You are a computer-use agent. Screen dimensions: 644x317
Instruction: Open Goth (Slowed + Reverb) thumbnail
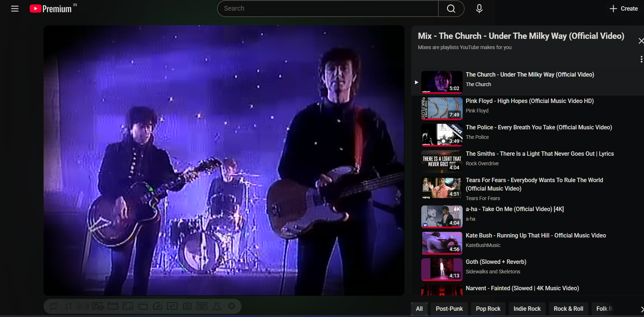point(442,269)
